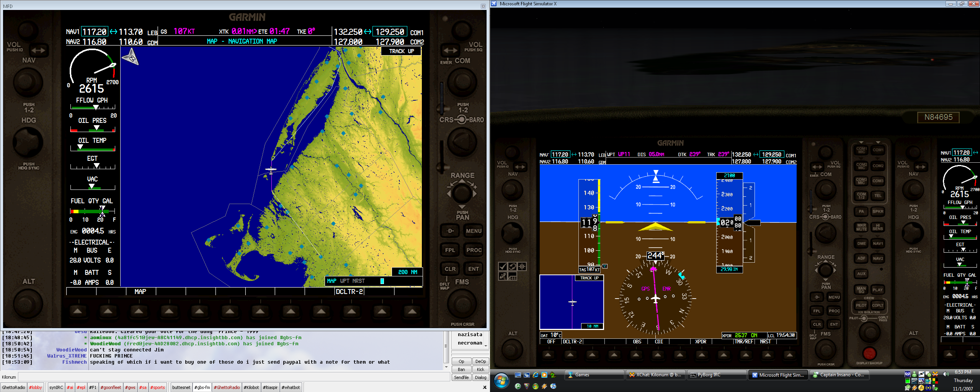This screenshot has height=392, width=980.
Task: Click the MFD FMS knob
Action: point(462,304)
